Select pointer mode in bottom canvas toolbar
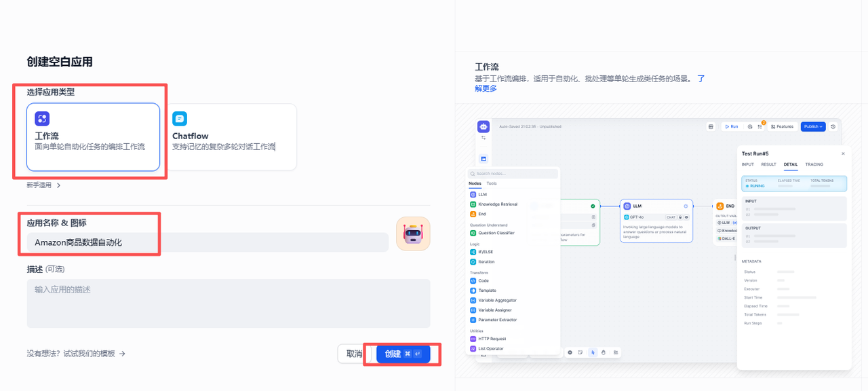Viewport: 868px width, 391px height. 593,352
